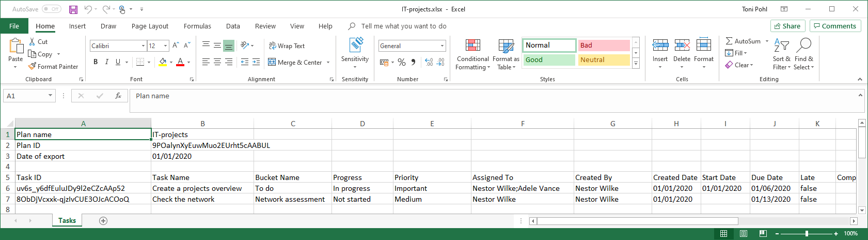Cut the selection with scissors icon
The height and width of the screenshot is (240, 868).
point(32,42)
